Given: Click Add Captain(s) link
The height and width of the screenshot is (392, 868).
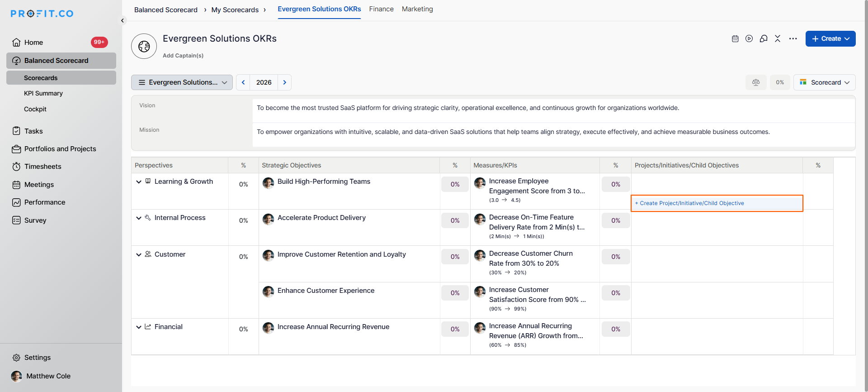Looking at the screenshot, I should [183, 56].
